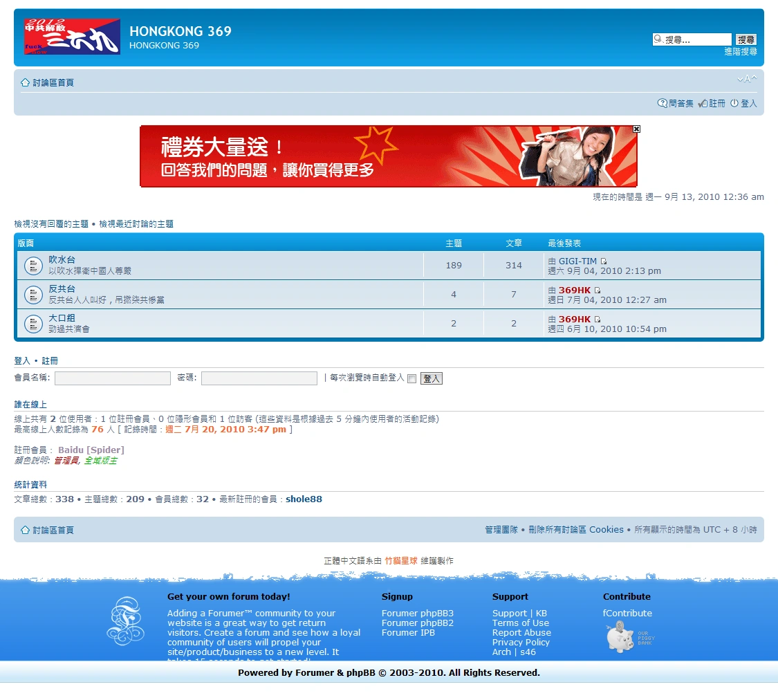Open 369HK profile in 大口组 row
778x700 pixels.
point(575,320)
